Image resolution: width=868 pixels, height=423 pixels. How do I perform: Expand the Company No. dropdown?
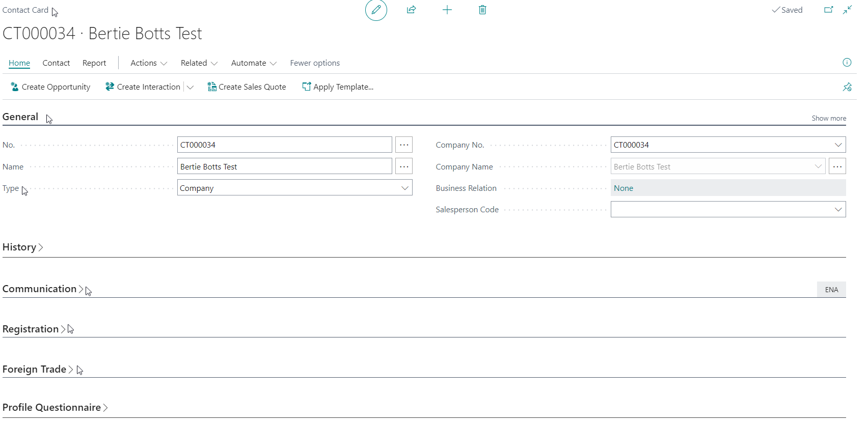838,145
